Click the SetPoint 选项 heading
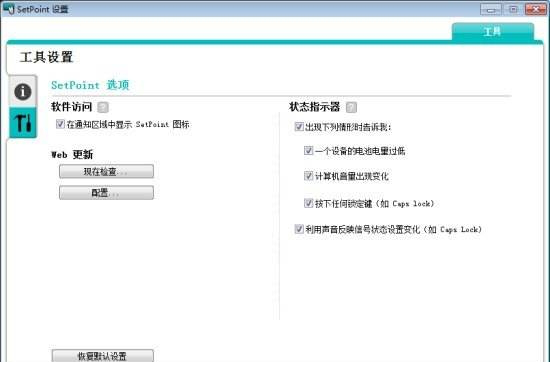The image size is (550, 376). (x=90, y=85)
